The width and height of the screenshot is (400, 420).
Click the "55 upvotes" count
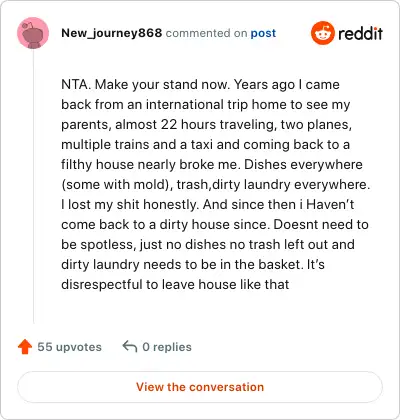(69, 347)
